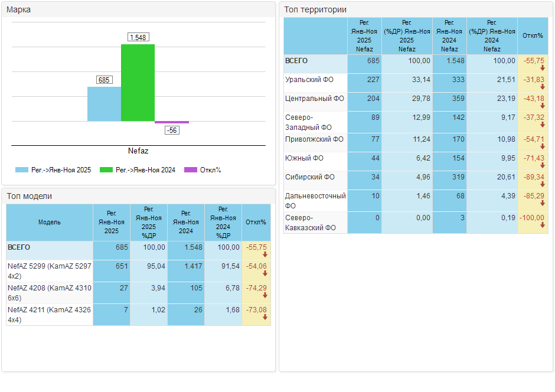Sort models table by Рег. Янв-Ноя 2025 header
The width and height of the screenshot is (555, 392).
coord(112,222)
